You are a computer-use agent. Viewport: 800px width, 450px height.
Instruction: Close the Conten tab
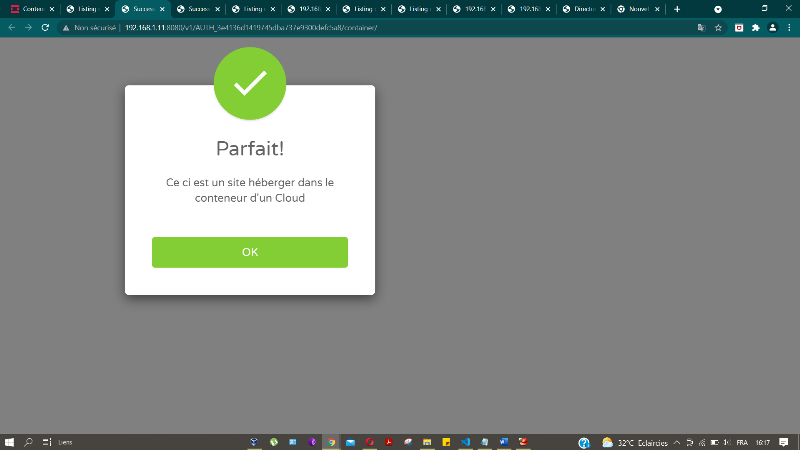coord(52,9)
